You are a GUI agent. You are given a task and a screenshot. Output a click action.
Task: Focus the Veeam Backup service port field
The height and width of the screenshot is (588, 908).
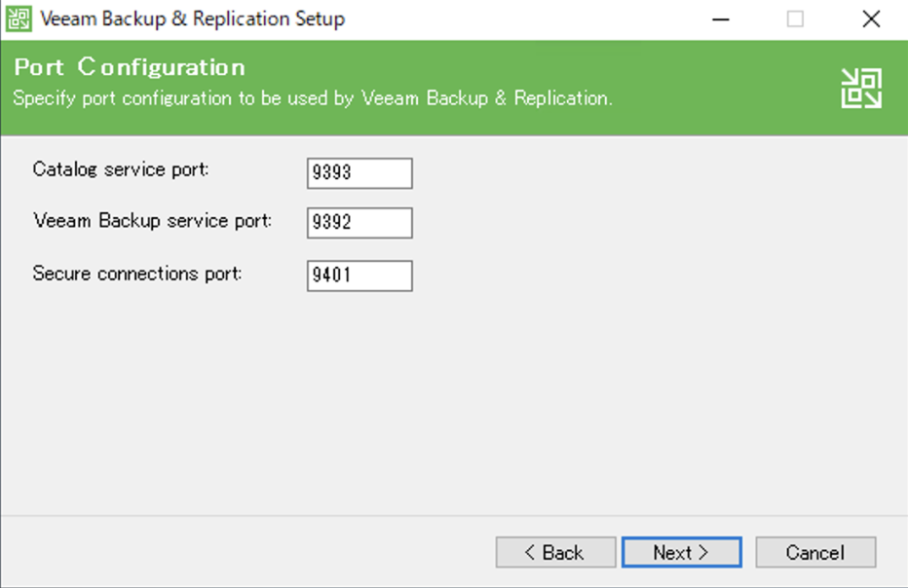point(359,223)
